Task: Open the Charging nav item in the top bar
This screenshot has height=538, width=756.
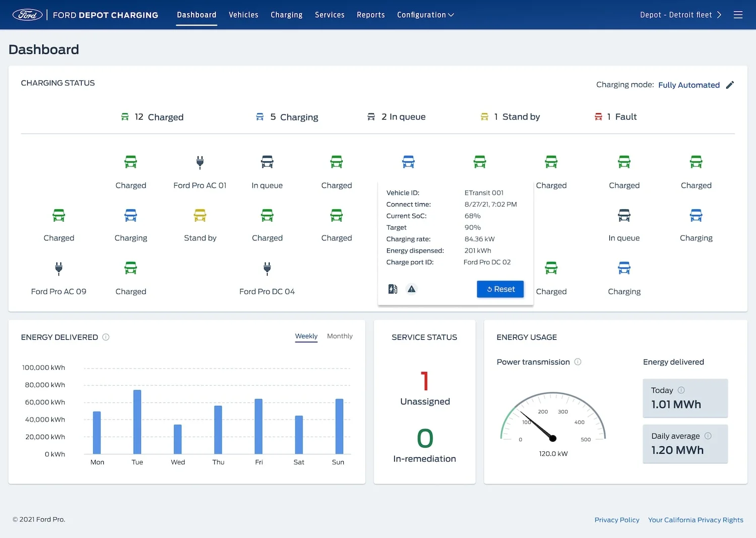Action: click(286, 15)
